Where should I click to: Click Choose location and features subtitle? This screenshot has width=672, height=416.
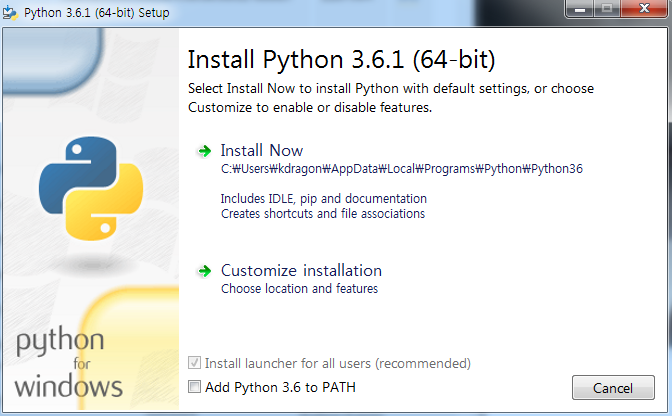coord(299,289)
